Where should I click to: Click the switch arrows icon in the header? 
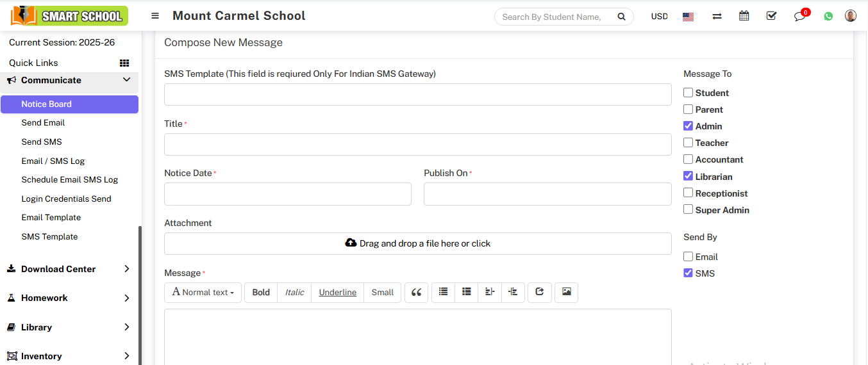(717, 16)
